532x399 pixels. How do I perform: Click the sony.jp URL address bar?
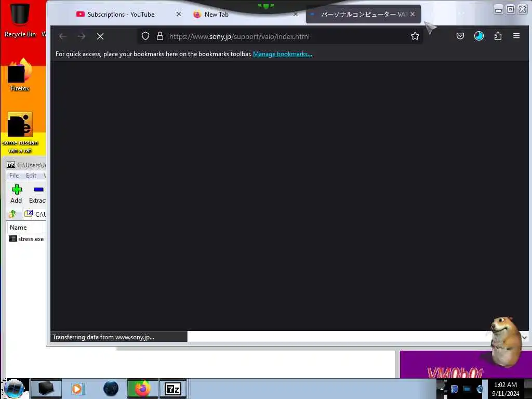point(278,36)
